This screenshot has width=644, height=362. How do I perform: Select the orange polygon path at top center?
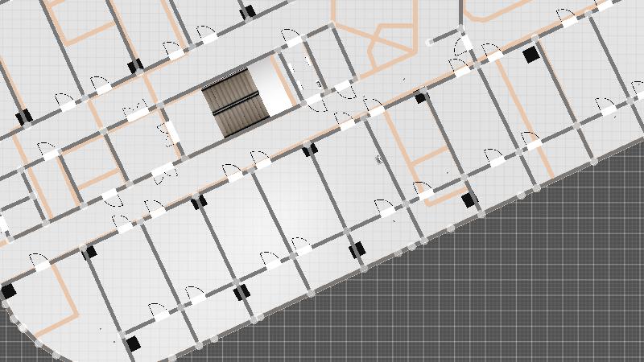click(378, 36)
